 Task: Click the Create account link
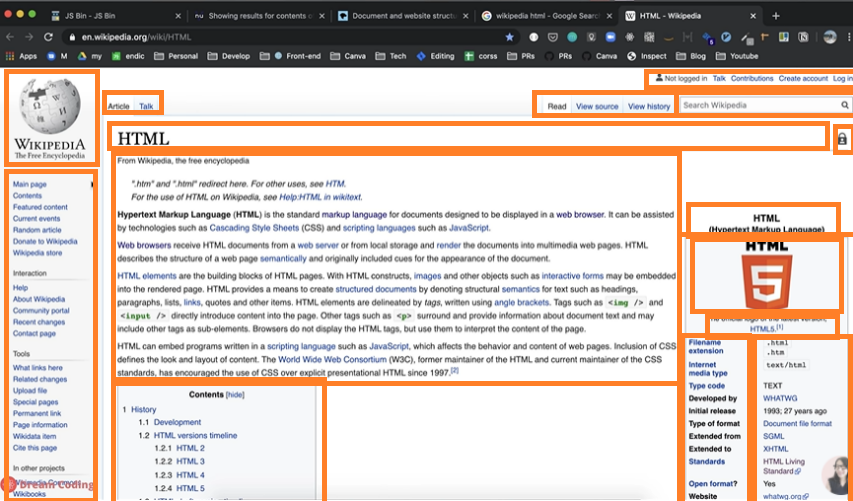(803, 78)
